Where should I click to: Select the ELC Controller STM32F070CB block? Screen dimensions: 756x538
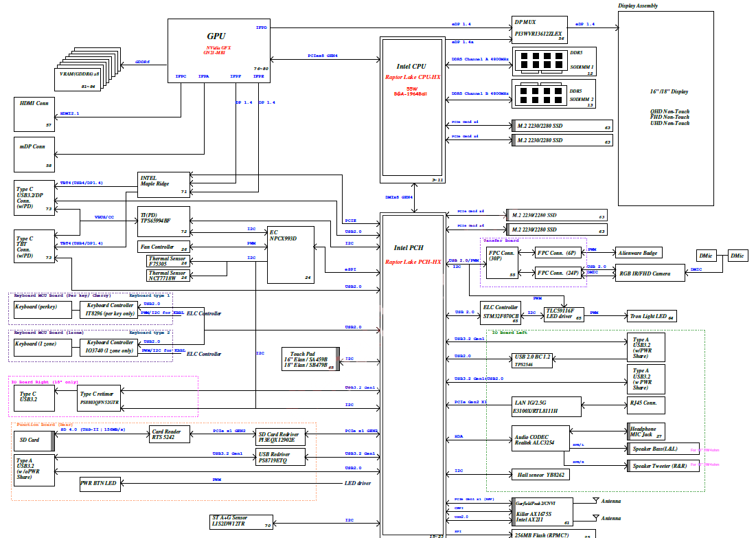[x=503, y=312]
